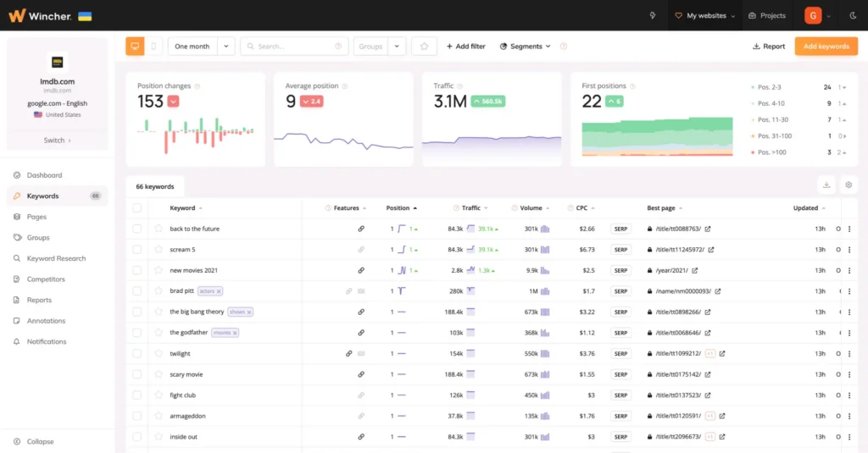Tick the checkbox for 'fight club'
The image size is (868, 453).
coord(137,395)
